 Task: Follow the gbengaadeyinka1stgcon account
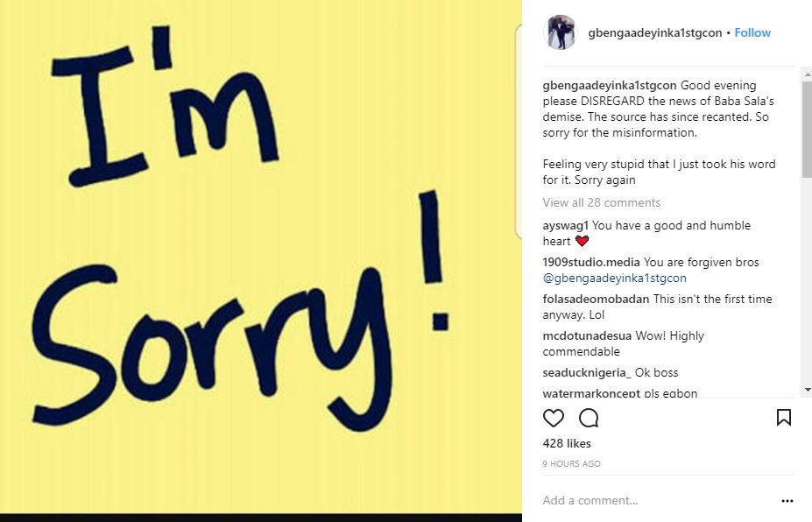pyautogui.click(x=752, y=32)
